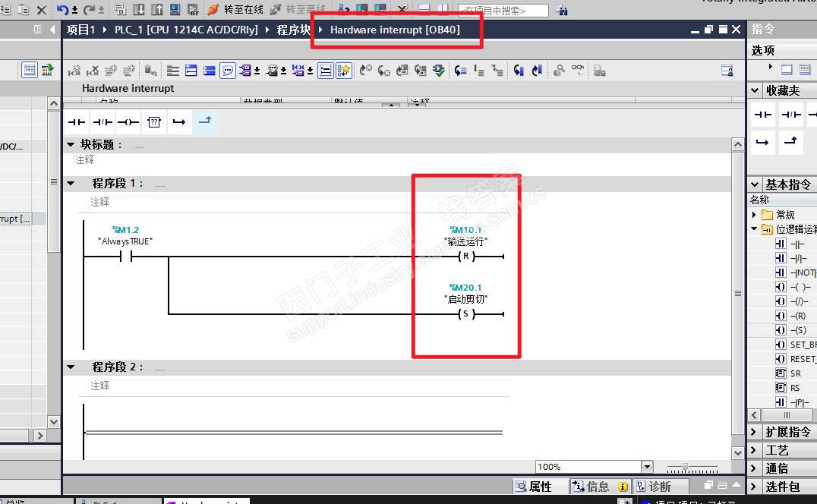Expand the 选件包 section
Image resolution: width=817 pixels, height=504 pixels.
coord(754,487)
